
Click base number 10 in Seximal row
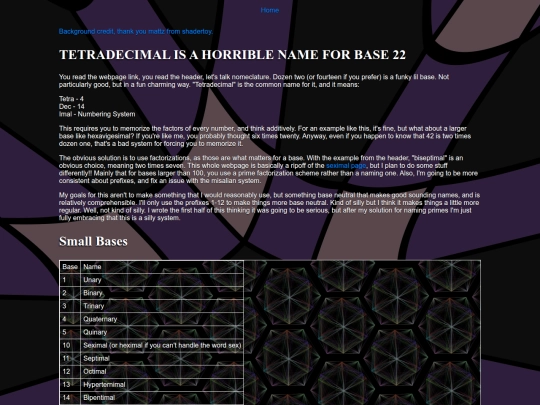pyautogui.click(x=70, y=345)
